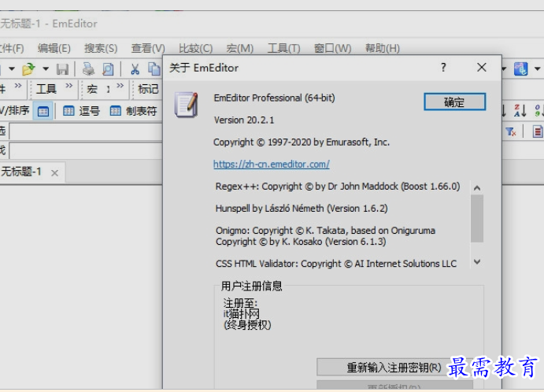
Task: Click the Version 20.2.1 text
Action: (x=244, y=120)
